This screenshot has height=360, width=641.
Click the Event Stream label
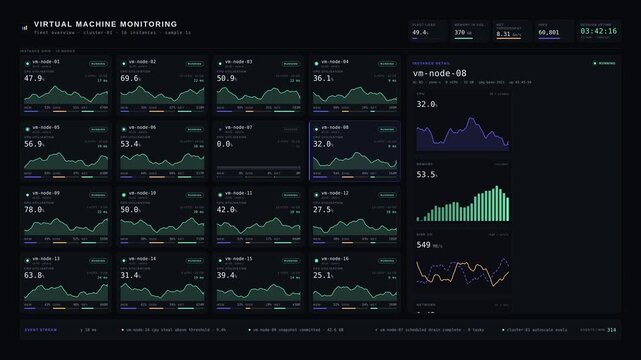41,330
